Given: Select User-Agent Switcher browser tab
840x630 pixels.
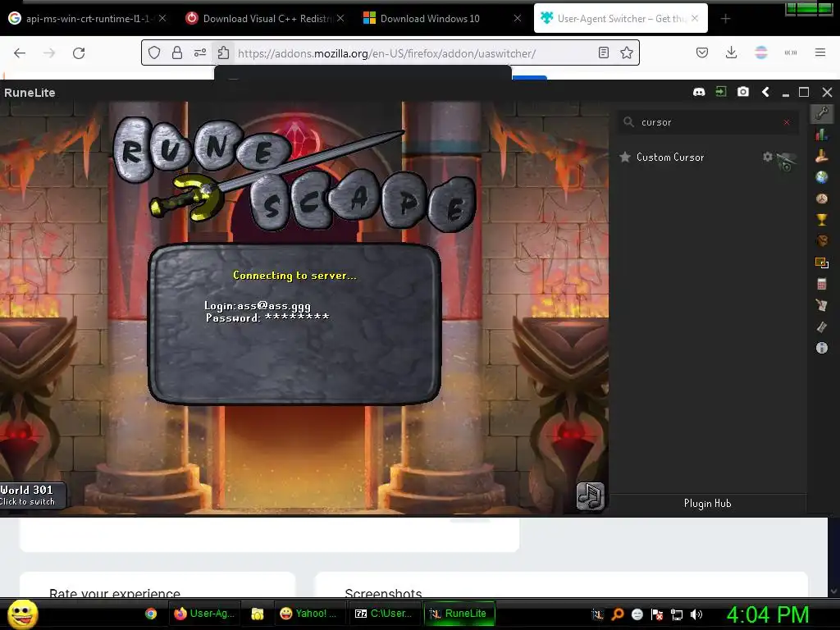Looking at the screenshot, I should [x=620, y=19].
